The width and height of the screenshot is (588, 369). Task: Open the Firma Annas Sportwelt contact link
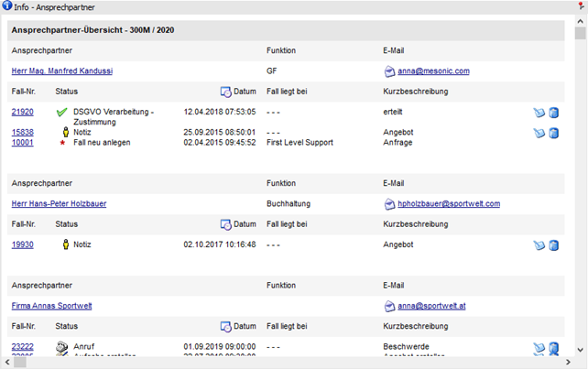[x=51, y=306]
